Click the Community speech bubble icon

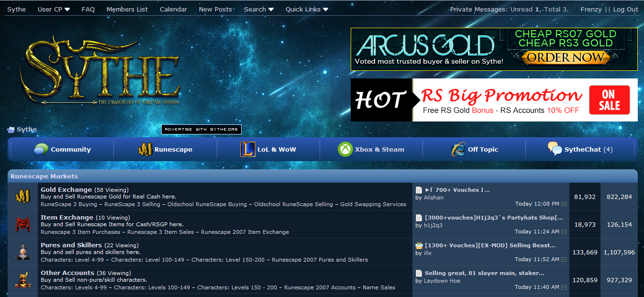point(41,149)
